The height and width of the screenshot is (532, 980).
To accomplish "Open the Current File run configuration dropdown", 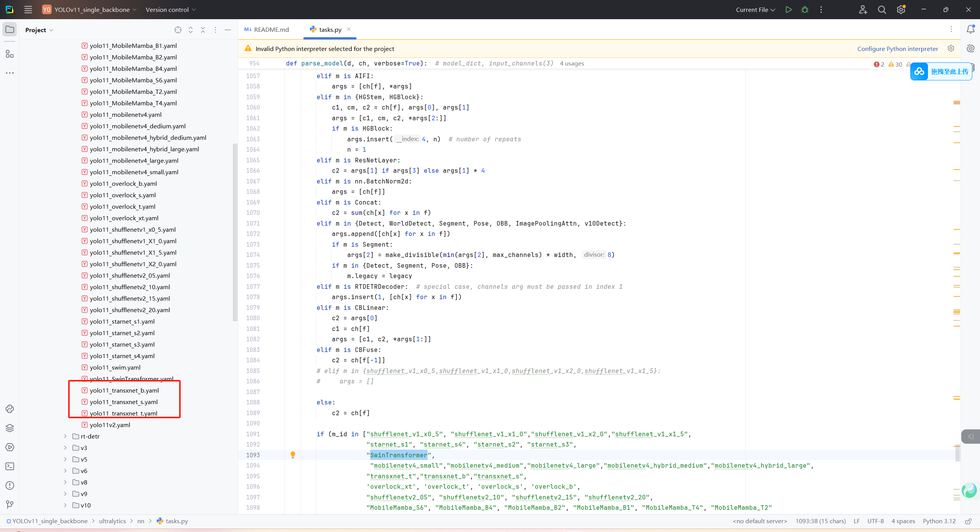I will (755, 10).
